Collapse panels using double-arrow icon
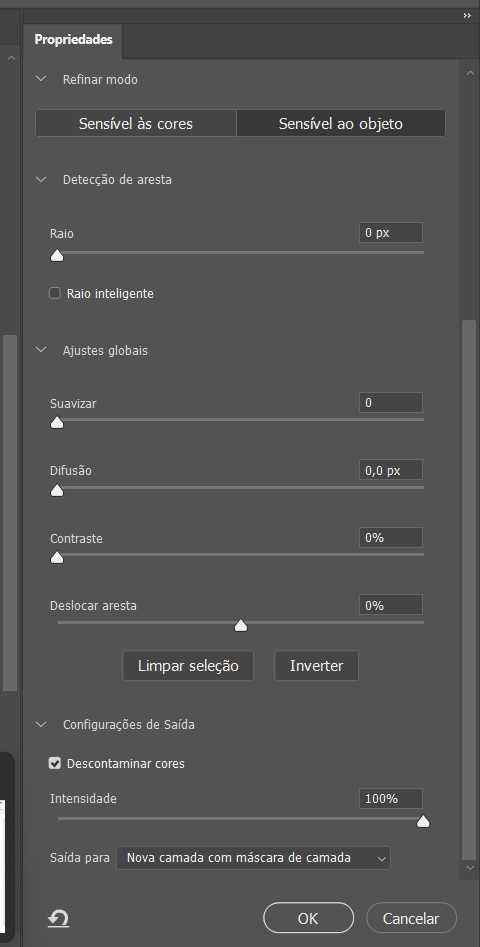 point(467,16)
